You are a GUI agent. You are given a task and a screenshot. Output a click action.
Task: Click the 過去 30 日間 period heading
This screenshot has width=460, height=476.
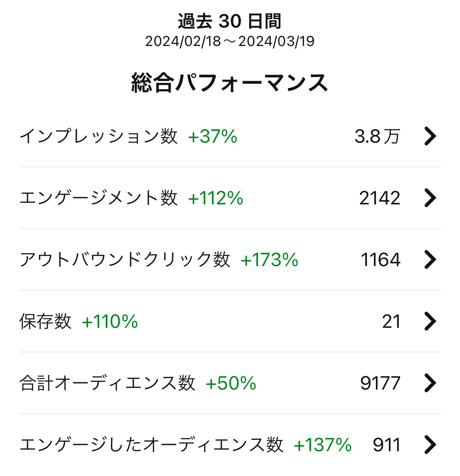(230, 21)
